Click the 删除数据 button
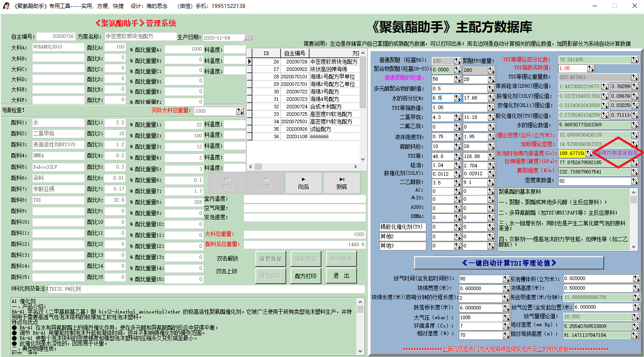 click(x=341, y=259)
